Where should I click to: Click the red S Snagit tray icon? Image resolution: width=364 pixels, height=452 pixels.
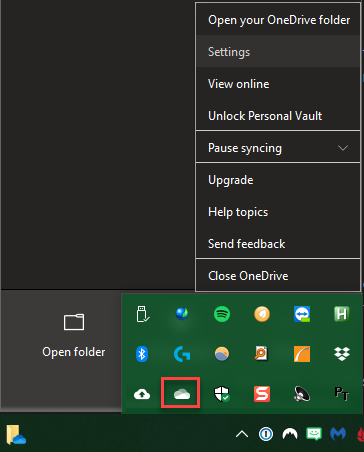click(x=262, y=394)
